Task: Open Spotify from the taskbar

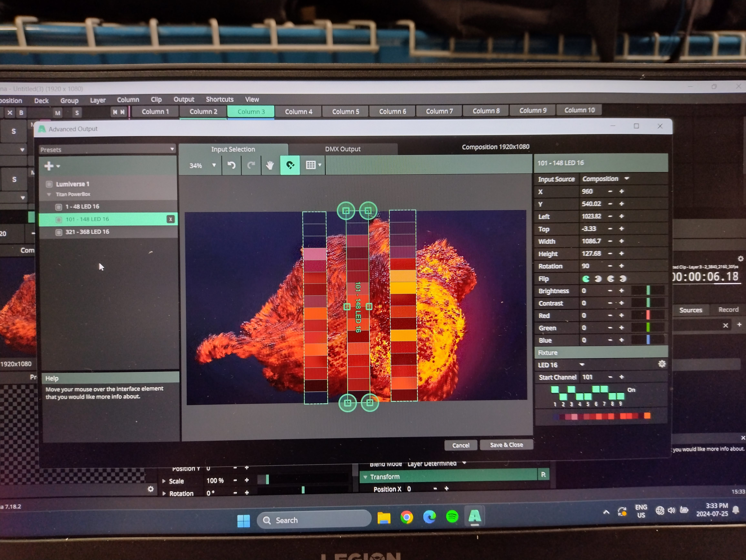Action: point(452,516)
